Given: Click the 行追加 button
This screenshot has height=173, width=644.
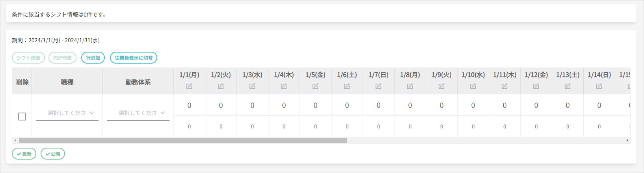Looking at the screenshot, I should tap(93, 58).
